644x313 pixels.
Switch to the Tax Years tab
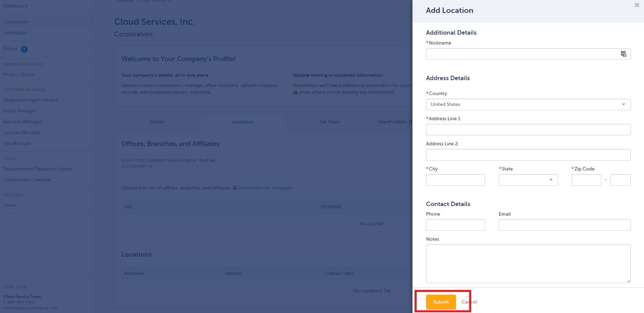(x=329, y=122)
